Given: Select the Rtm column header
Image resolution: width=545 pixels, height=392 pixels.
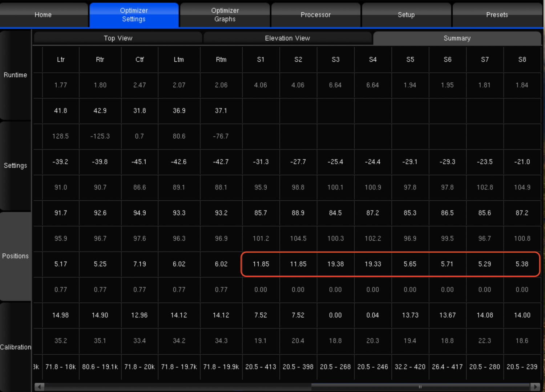Looking at the screenshot, I should tap(221, 60).
